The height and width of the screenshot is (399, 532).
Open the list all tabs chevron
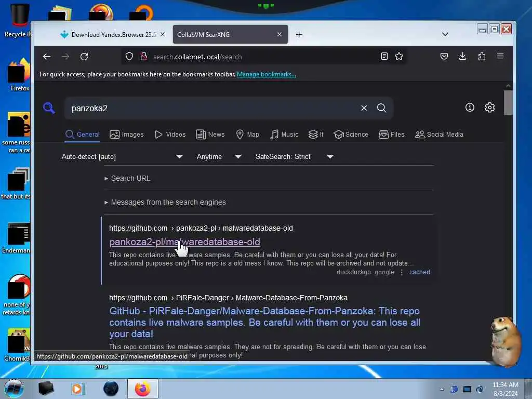(445, 34)
